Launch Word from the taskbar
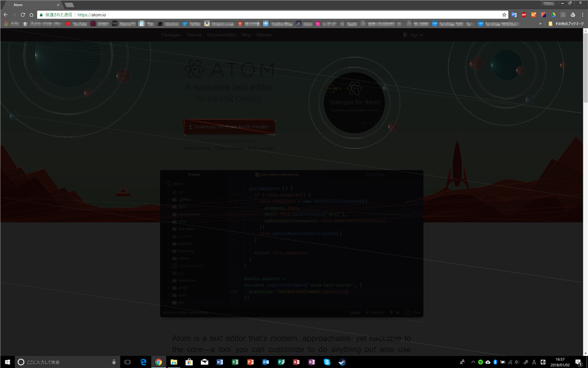Screen dimensions: 588x368 (x=220, y=362)
